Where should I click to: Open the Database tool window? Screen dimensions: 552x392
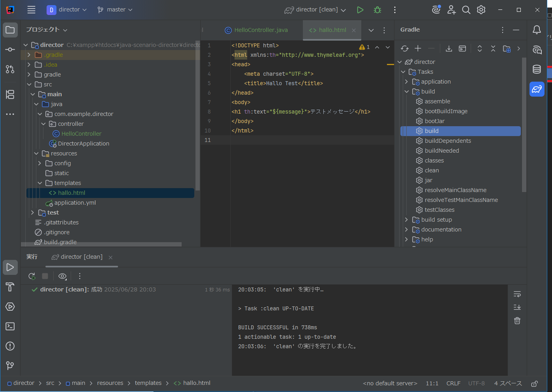tap(537, 69)
